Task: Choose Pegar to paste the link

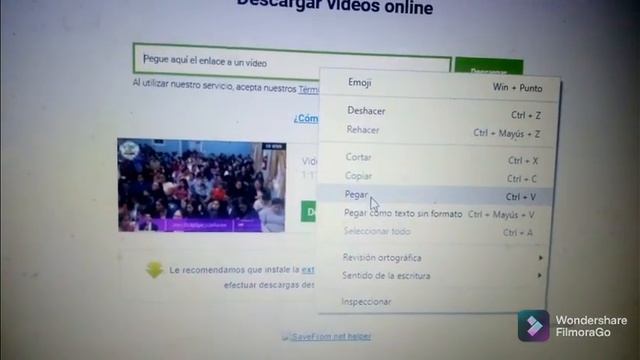Action: tap(435, 196)
